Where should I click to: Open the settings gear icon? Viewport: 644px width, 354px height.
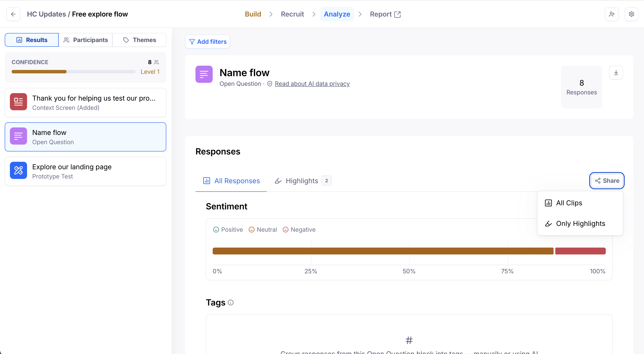tap(631, 14)
